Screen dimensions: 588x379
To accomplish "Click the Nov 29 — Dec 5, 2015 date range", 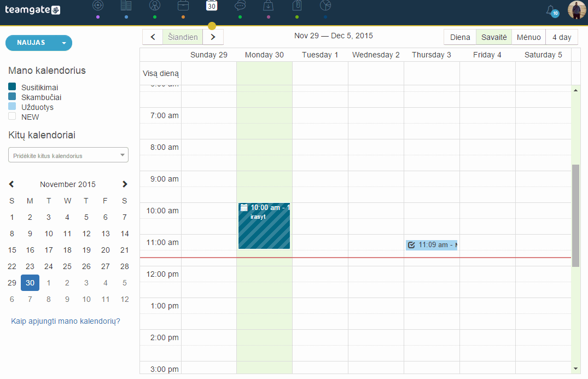I will point(334,36).
